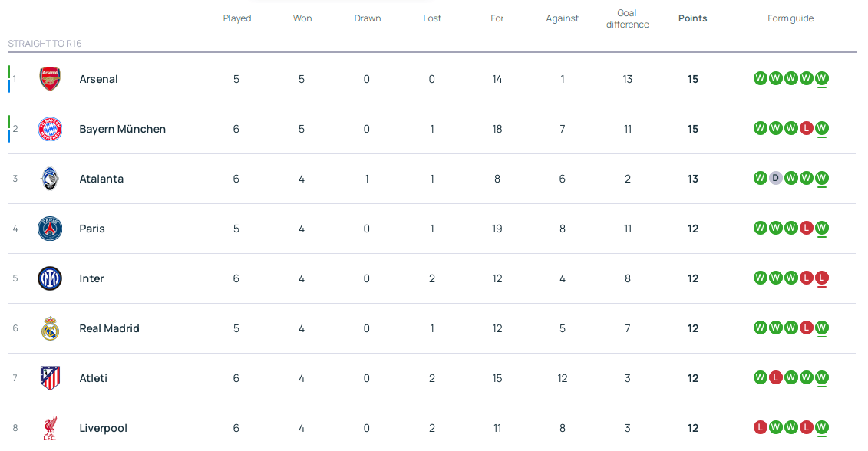Viewport: 868px width, 451px height.
Task: Click the Arsenal club crest
Action: pyautogui.click(x=50, y=79)
